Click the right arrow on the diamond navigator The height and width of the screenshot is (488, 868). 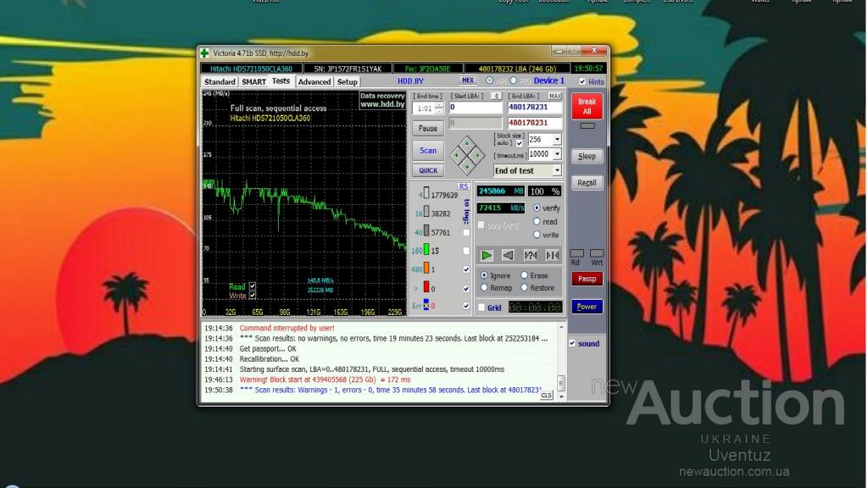pyautogui.click(x=477, y=156)
